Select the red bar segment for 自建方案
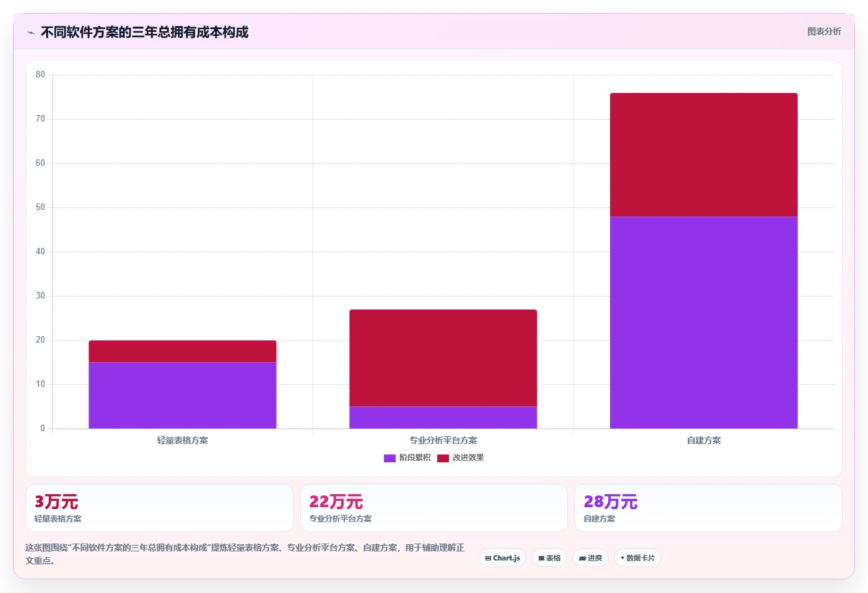 [x=704, y=155]
